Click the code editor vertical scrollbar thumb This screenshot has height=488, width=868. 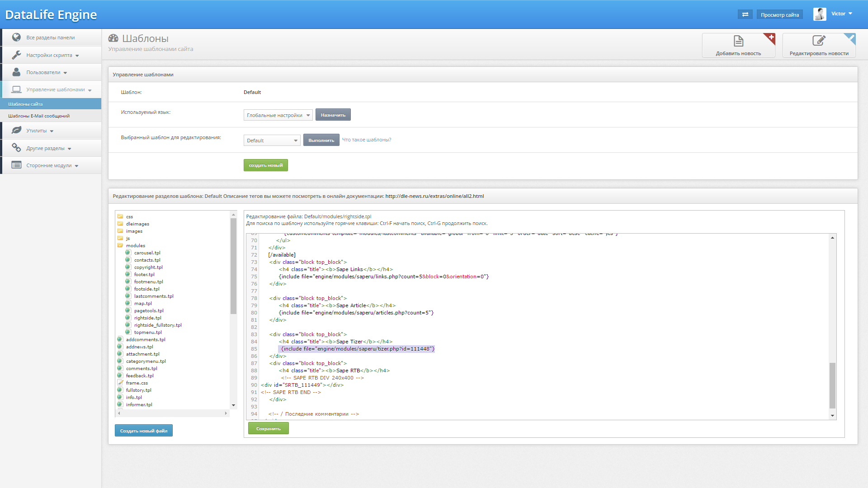click(x=832, y=385)
